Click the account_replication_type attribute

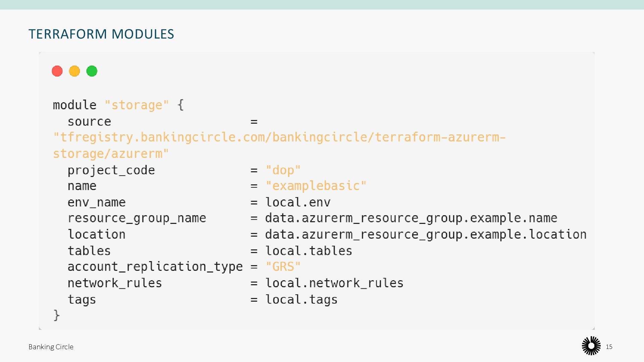point(155,267)
